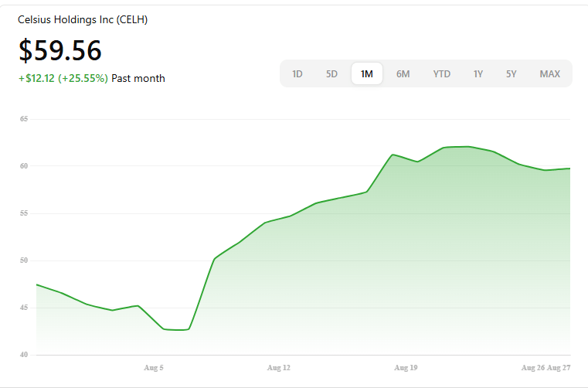Click the Celsius Holdings Inc (CELH) title
This screenshot has width=588, height=388.
[83, 19]
